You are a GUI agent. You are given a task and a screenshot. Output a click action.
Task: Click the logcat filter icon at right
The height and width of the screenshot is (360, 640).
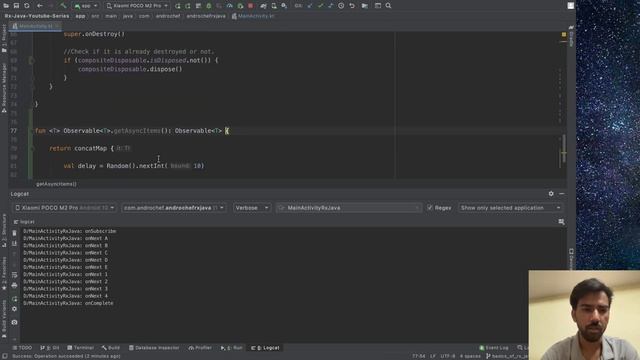(561, 222)
